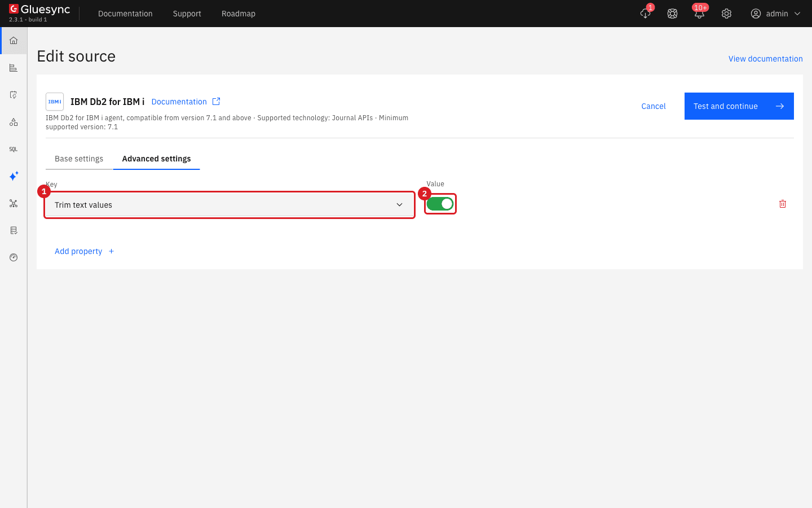
Task: Open the blue sparkle AI icon
Action: 14,176
